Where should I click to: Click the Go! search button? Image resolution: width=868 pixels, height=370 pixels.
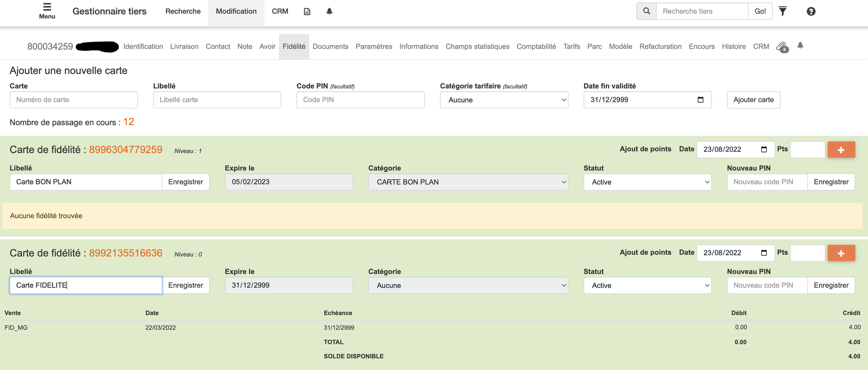click(x=760, y=11)
